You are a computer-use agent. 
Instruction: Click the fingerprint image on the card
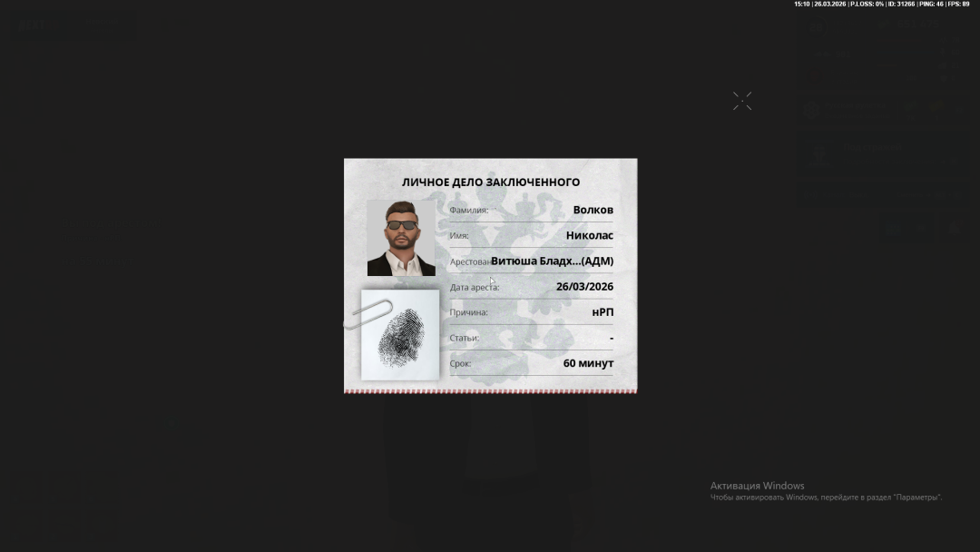[400, 339]
